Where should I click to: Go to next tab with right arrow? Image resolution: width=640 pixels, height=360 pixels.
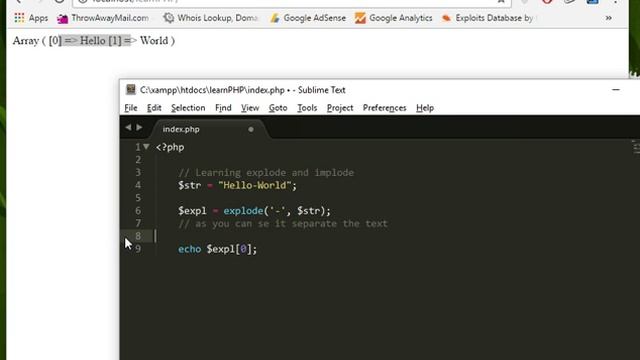pos(139,127)
